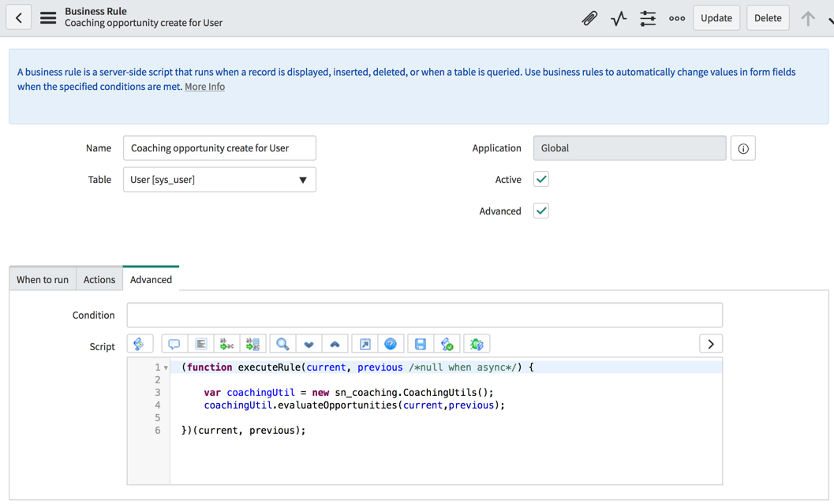This screenshot has width=834, height=504.
Task: Open script debugger bug icon
Action: point(477,344)
